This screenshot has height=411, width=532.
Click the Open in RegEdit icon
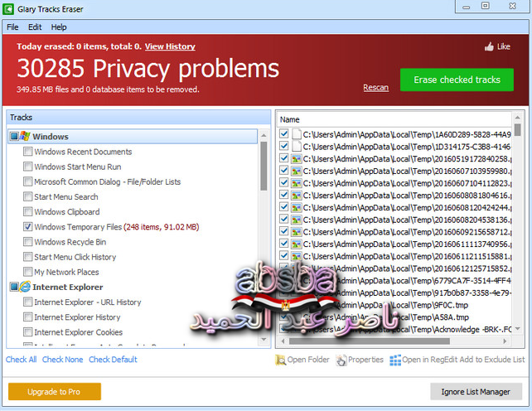395,360
